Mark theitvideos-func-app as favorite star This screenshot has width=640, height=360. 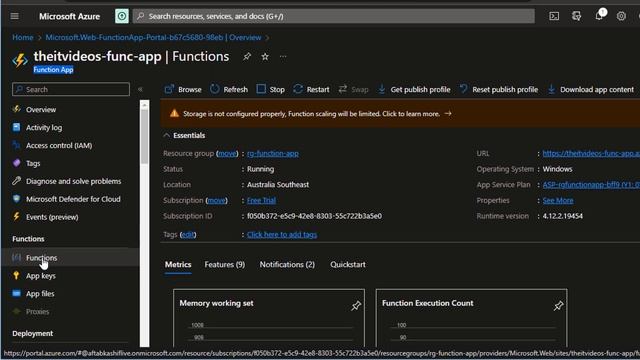(x=265, y=57)
